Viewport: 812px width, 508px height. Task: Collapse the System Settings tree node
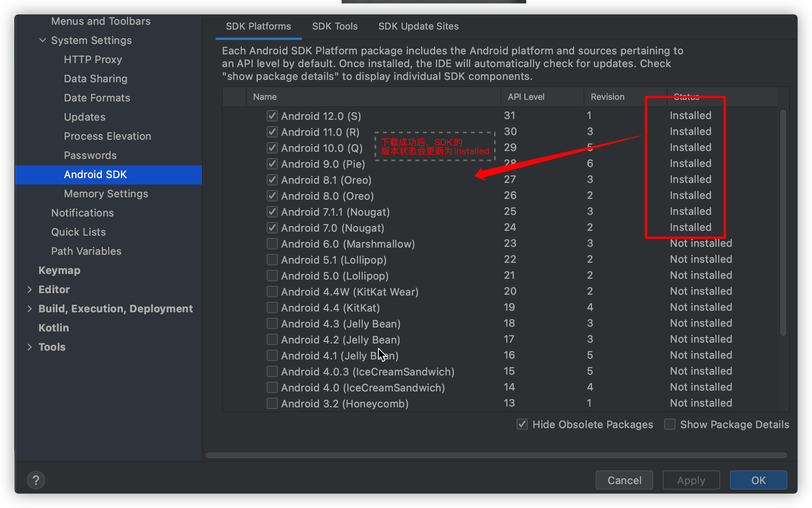point(43,40)
